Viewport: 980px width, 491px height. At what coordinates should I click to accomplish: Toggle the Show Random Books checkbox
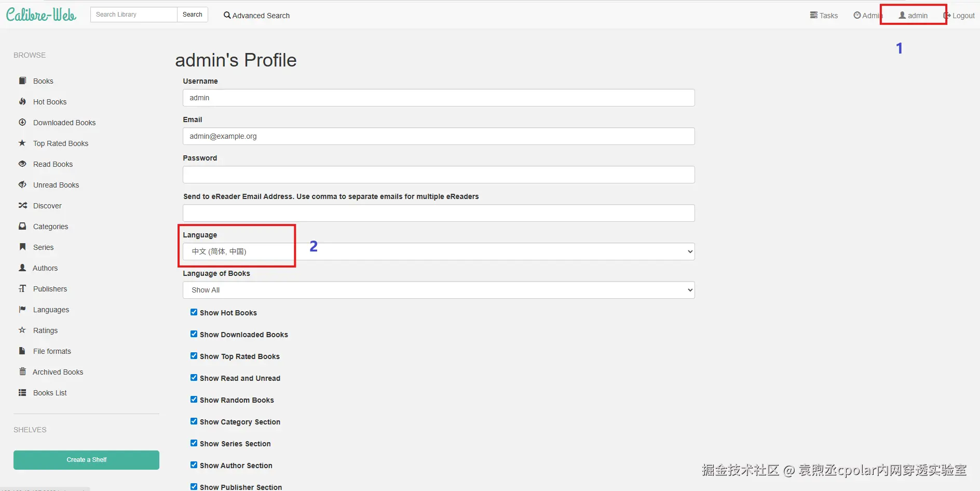coord(194,400)
